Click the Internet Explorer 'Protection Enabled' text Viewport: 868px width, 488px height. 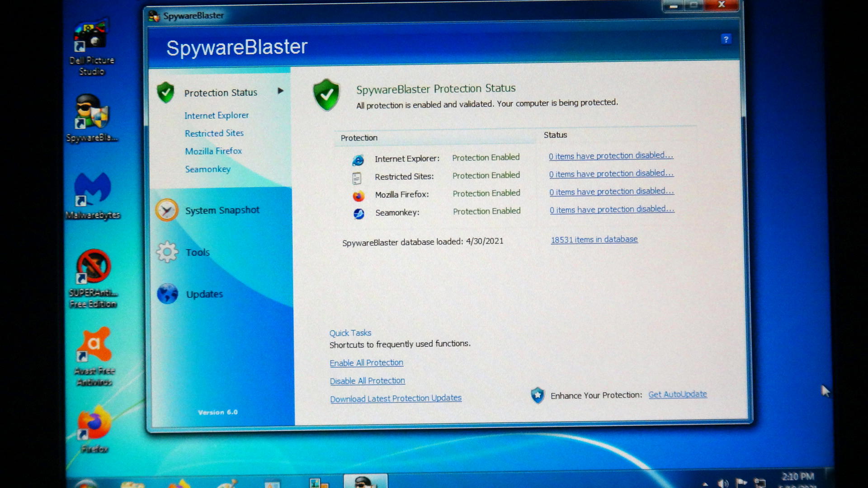tap(486, 158)
